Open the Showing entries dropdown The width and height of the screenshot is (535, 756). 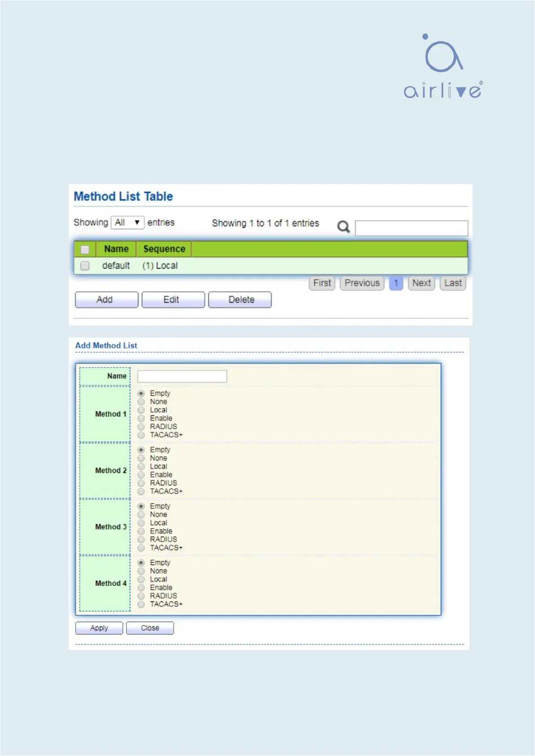point(127,223)
